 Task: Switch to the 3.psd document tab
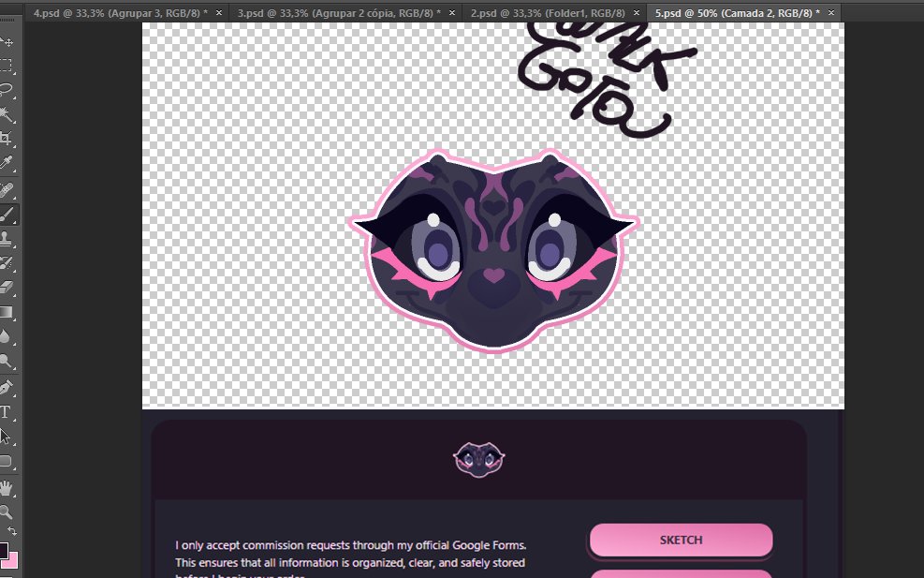[x=339, y=12]
